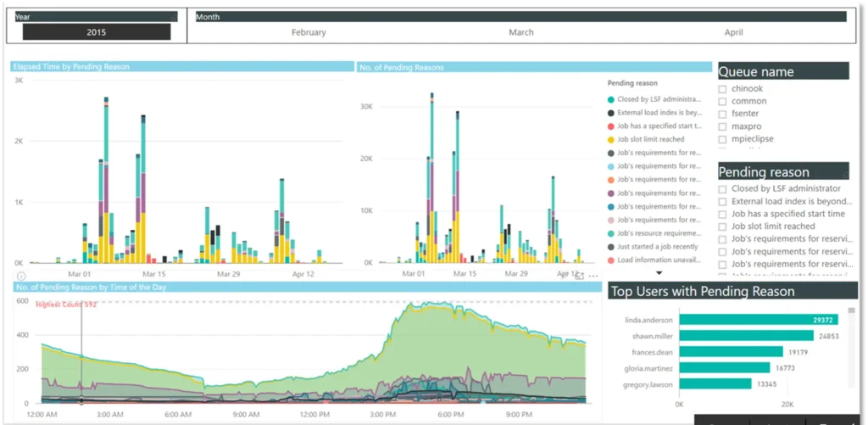Click the gregory.lawson bar in Top Users
Screen dimensions: 868x425
coord(715,384)
